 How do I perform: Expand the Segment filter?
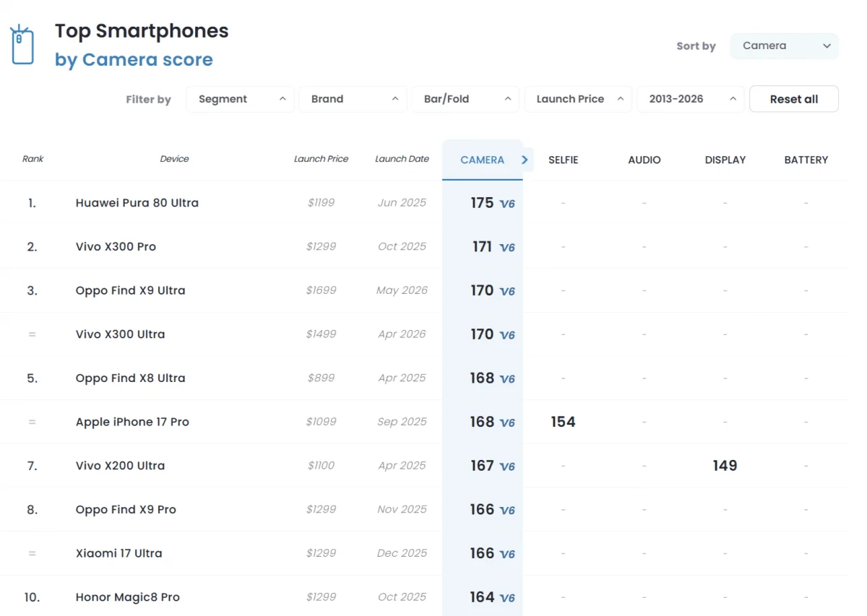click(x=241, y=99)
